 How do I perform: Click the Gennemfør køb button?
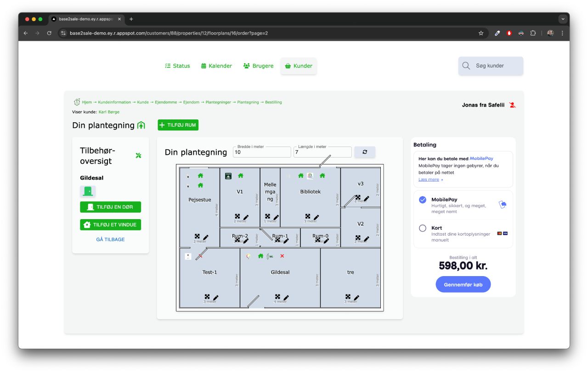click(x=463, y=284)
